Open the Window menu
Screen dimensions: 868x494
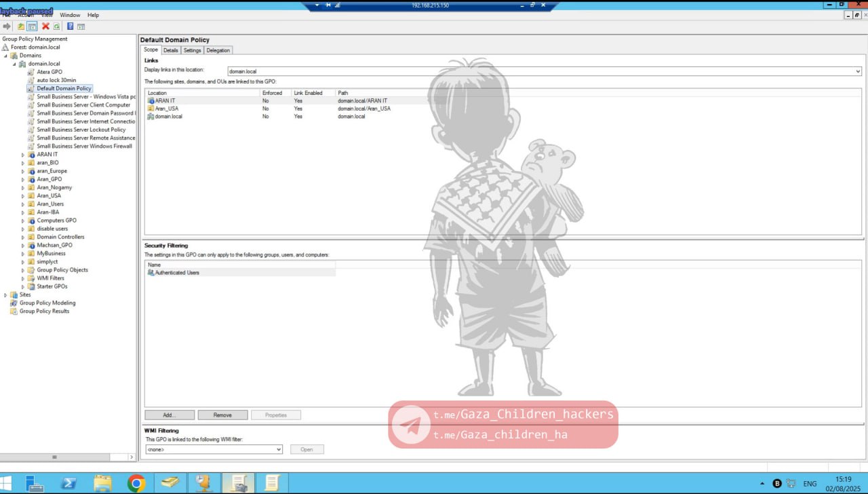coord(70,15)
